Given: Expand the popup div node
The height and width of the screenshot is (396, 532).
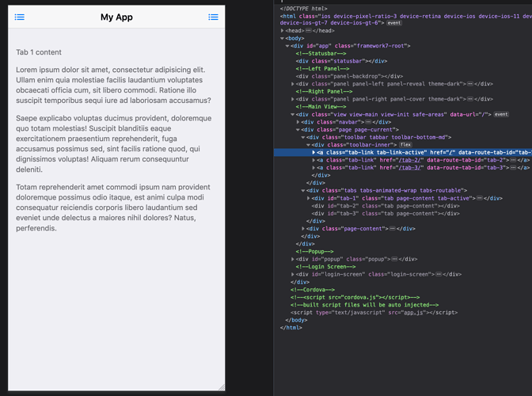Looking at the screenshot, I should (292, 259).
